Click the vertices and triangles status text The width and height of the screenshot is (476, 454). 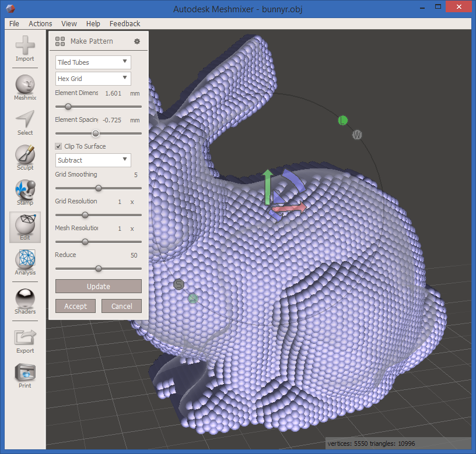tap(371, 444)
